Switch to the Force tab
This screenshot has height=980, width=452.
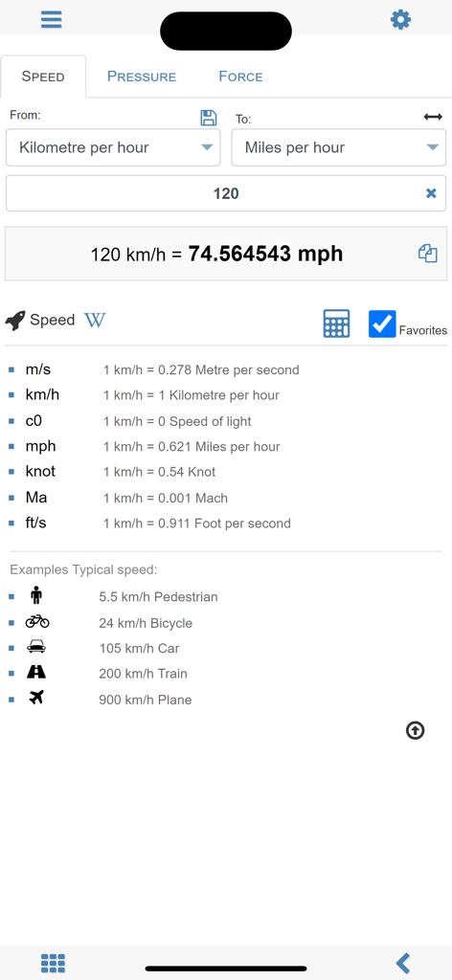(x=240, y=77)
